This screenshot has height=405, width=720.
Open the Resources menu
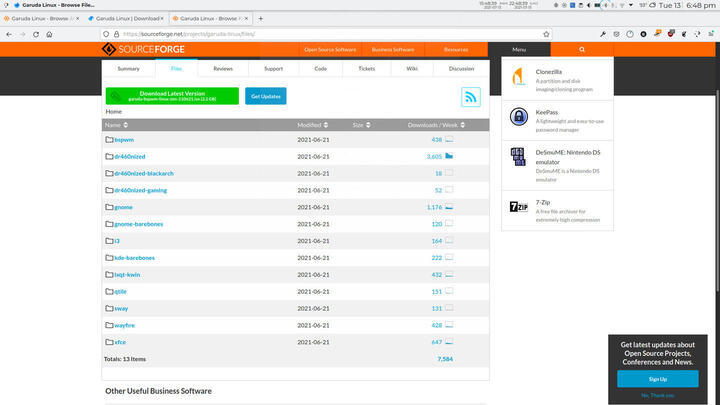click(x=456, y=49)
